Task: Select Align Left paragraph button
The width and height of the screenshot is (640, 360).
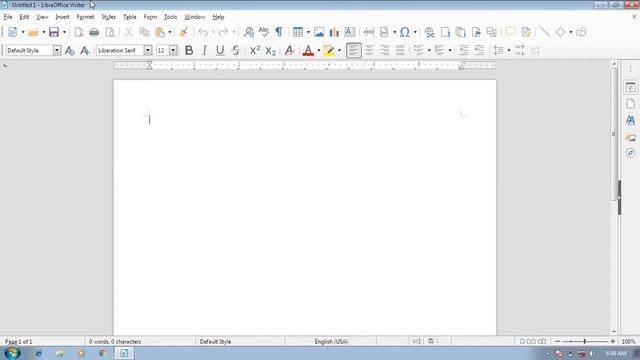Action: [353, 50]
